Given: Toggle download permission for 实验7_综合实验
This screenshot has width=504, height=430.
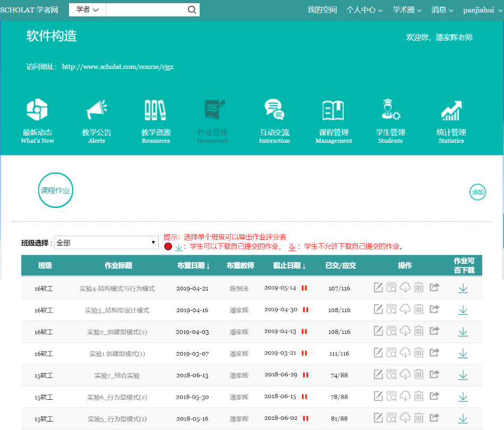Looking at the screenshot, I should [463, 375].
